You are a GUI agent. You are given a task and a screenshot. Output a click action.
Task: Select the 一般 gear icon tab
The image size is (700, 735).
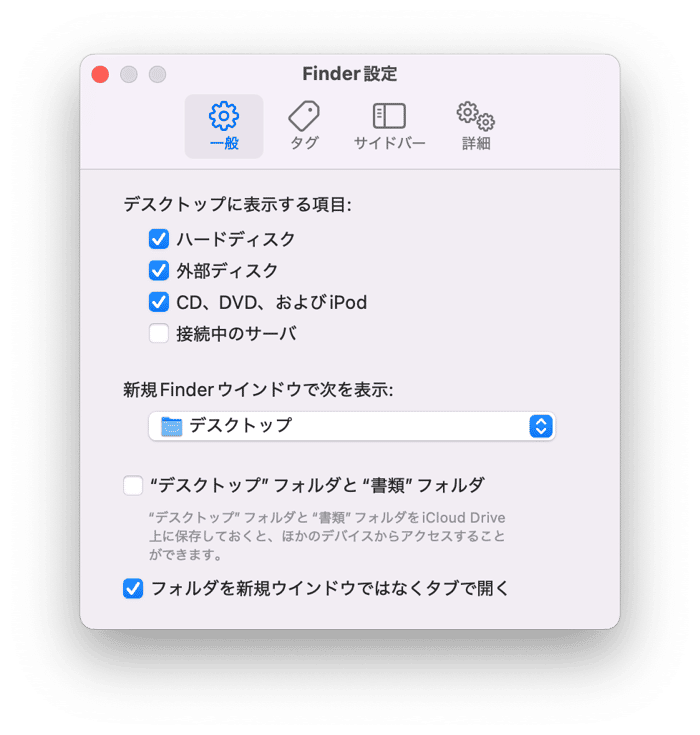(x=224, y=116)
